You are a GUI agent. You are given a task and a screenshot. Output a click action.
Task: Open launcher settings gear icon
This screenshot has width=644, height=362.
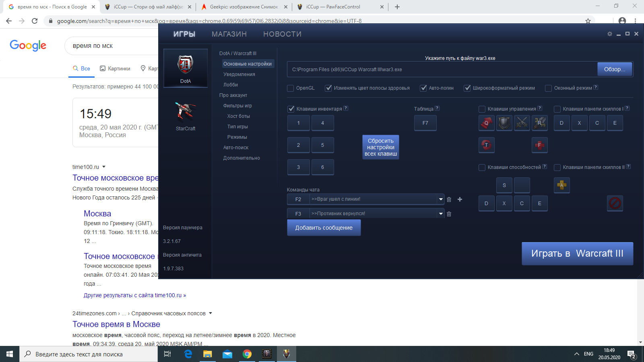tap(610, 34)
